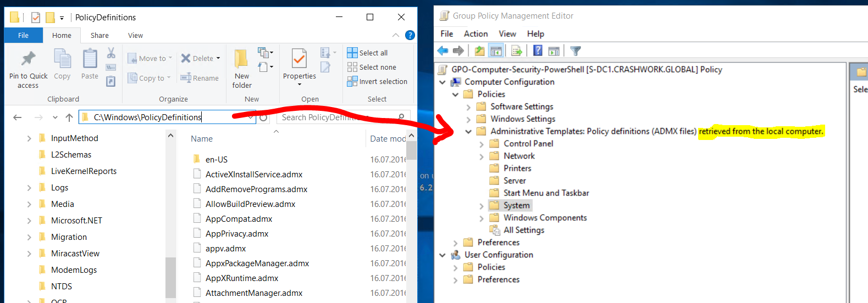Open the Copy to dropdown
The image size is (868, 303).
[x=150, y=78]
